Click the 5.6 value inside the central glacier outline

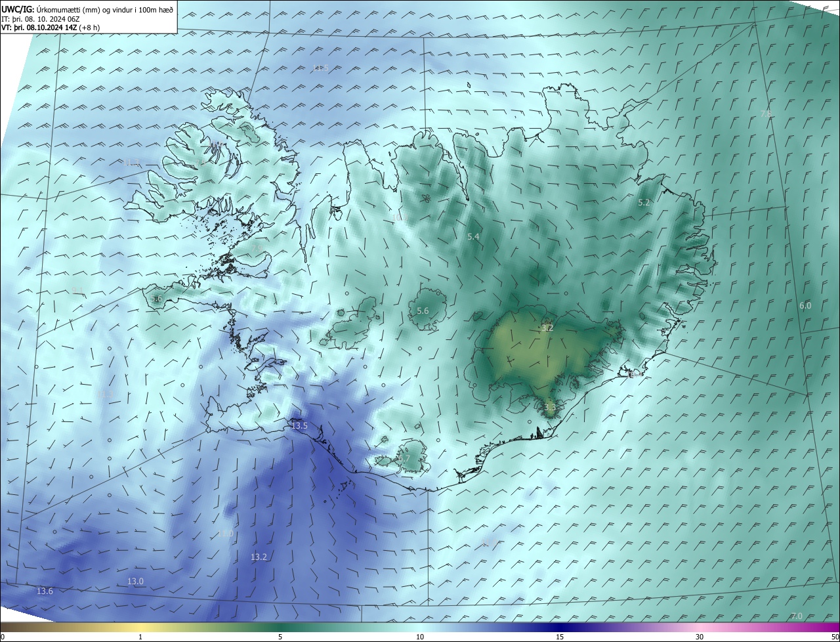423,311
